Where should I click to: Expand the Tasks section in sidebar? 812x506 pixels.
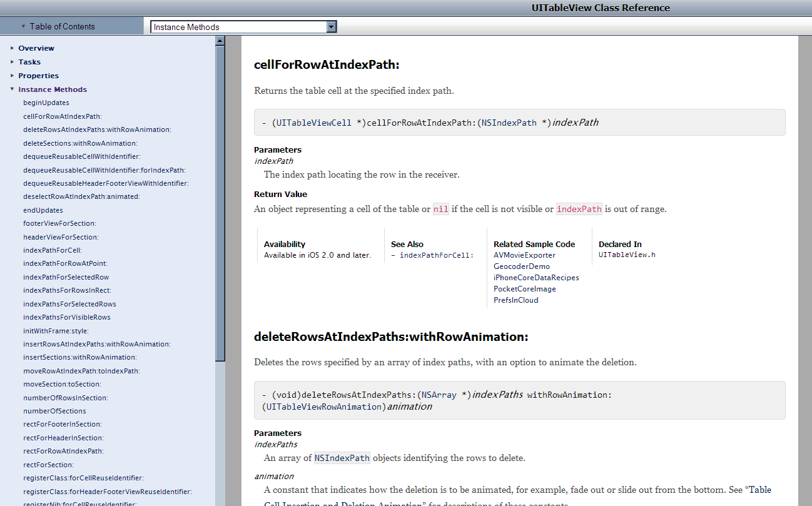tap(28, 61)
